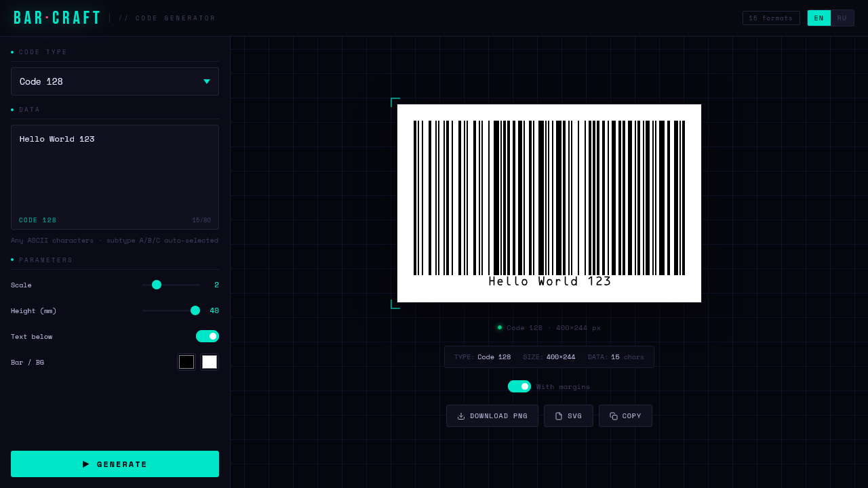The width and height of the screenshot is (868, 488).
Task: Click the 'DATA: 15 chars' info entry
Action: pyautogui.click(x=616, y=357)
